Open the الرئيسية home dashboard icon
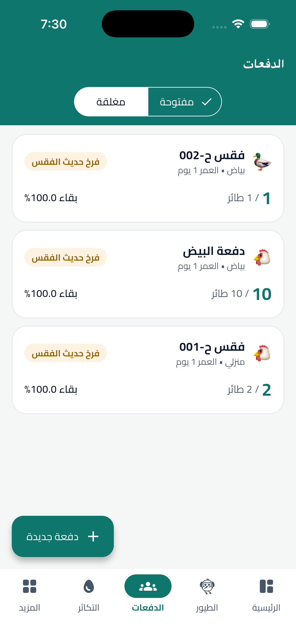 [266, 586]
